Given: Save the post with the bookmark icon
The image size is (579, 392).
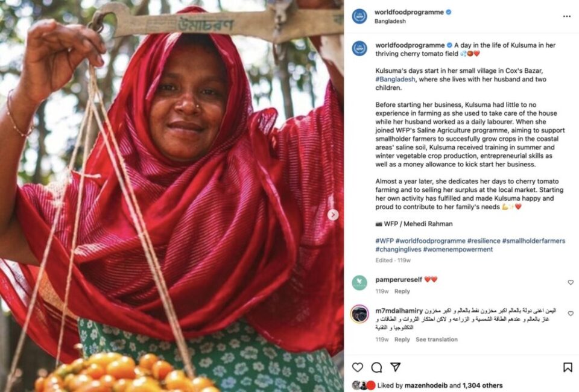Looking at the screenshot, I should point(568,367).
